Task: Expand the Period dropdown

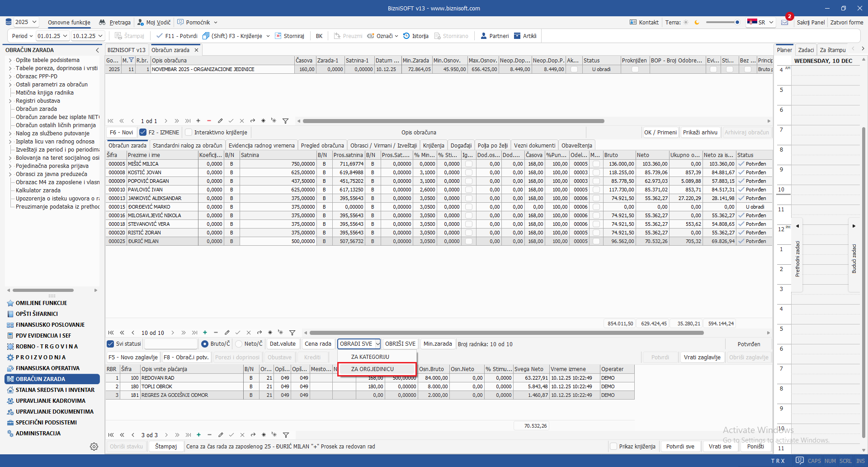Action: (x=23, y=36)
